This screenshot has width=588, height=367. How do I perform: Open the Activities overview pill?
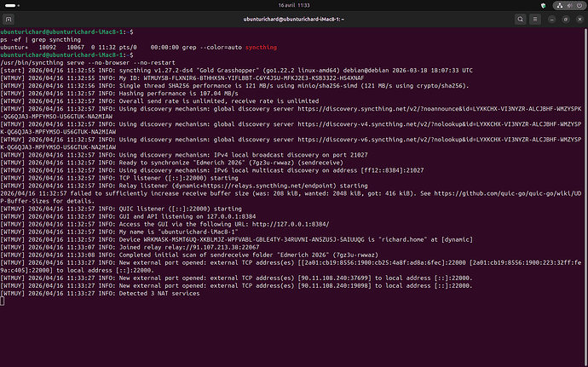pyautogui.click(x=10, y=6)
